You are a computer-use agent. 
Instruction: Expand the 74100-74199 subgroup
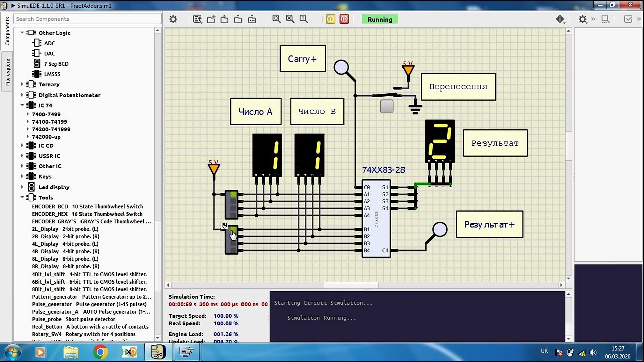pyautogui.click(x=28, y=122)
